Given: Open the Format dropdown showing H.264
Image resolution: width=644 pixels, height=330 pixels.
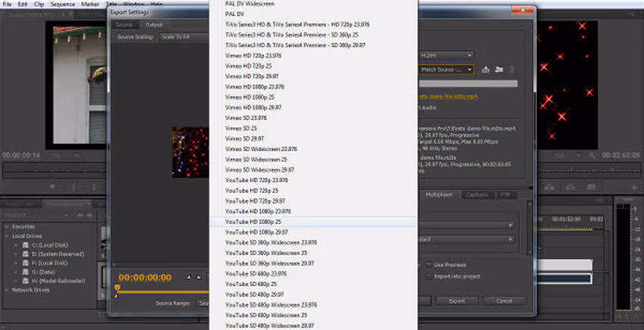Looking at the screenshot, I should pos(446,55).
